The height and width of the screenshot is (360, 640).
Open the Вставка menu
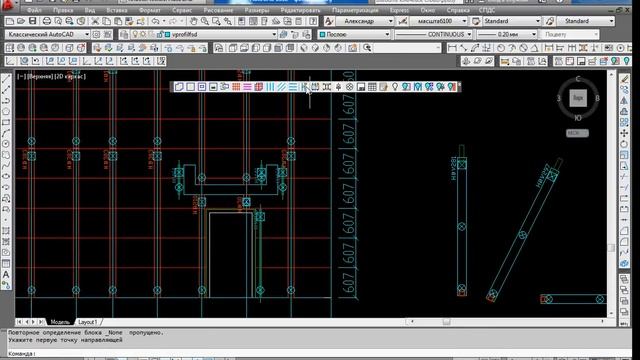tap(117, 10)
